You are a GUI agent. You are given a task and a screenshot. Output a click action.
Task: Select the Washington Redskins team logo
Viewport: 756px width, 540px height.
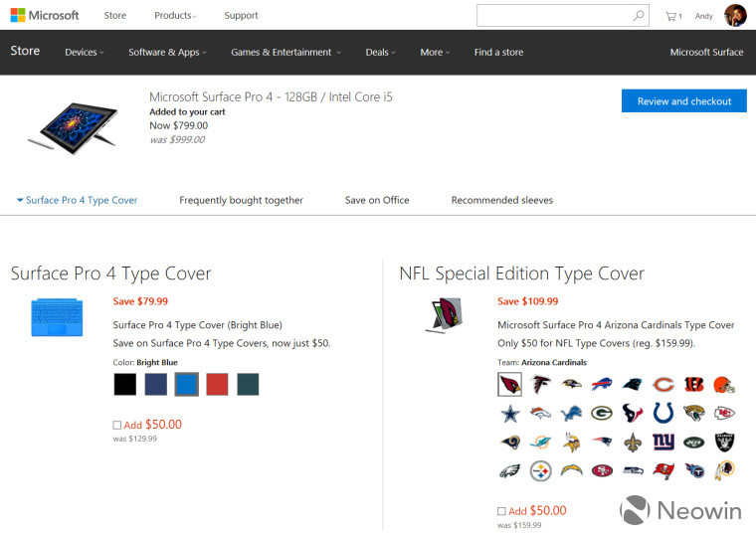(724, 471)
